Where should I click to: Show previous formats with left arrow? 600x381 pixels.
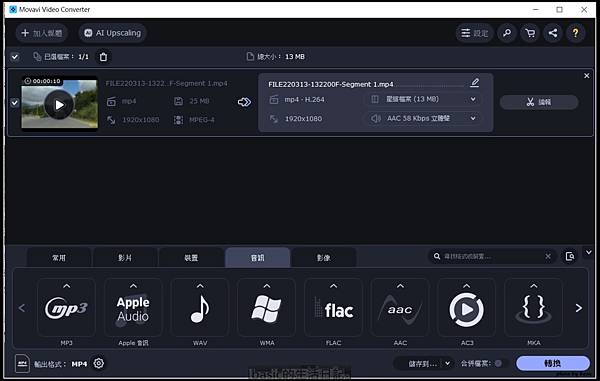22,308
